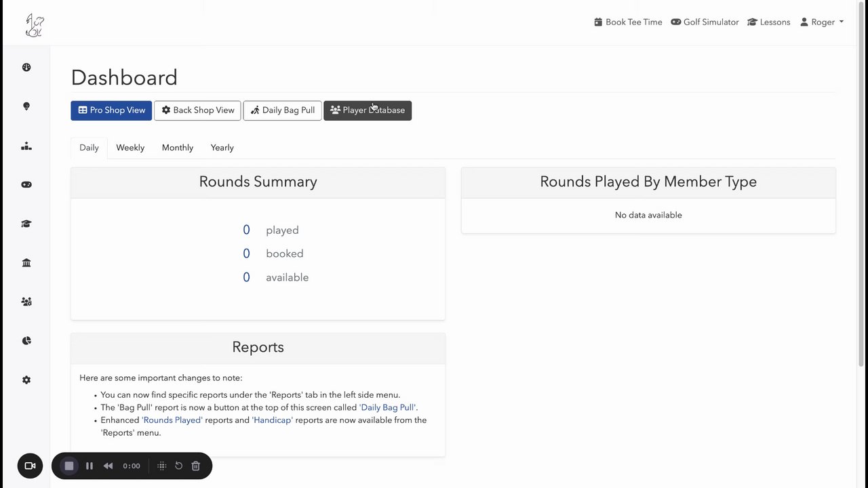Select the Monthly tab
The image size is (868, 488).
(x=178, y=148)
